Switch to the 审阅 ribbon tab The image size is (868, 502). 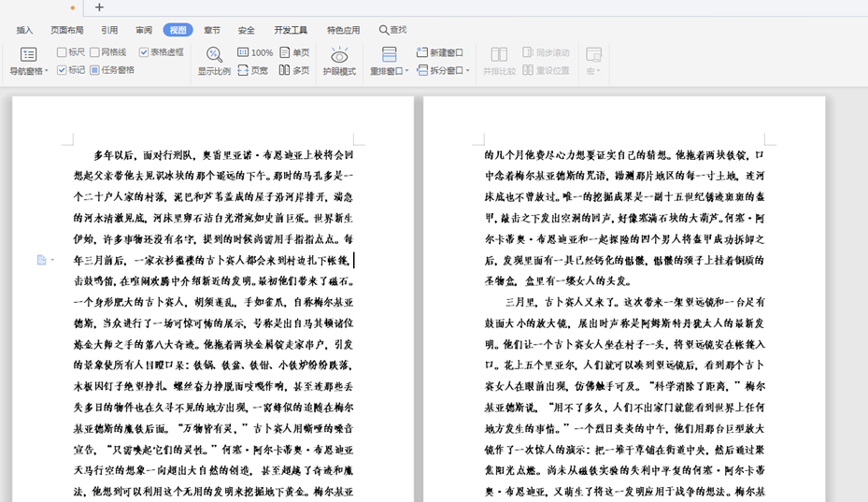(144, 30)
